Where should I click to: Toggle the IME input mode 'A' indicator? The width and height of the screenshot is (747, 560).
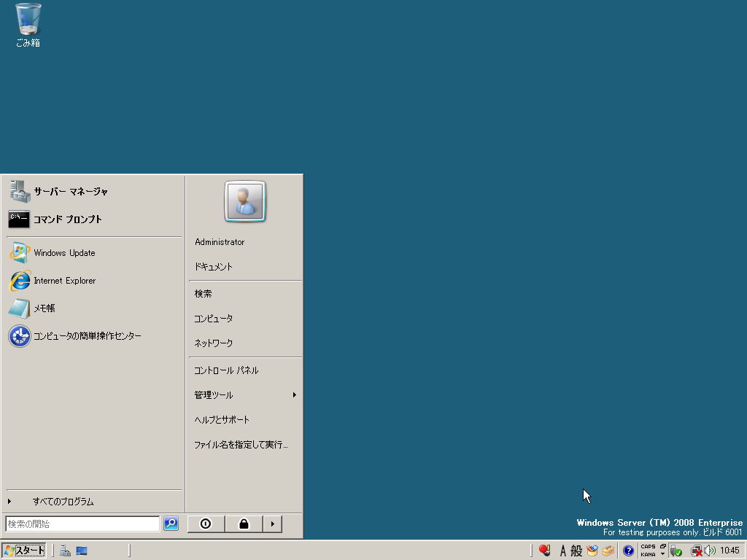tap(562, 551)
